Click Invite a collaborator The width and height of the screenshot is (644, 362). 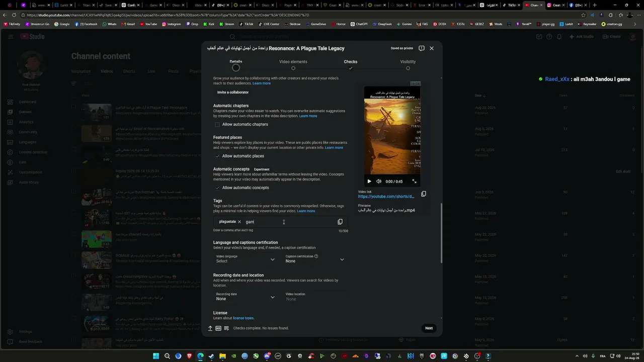point(233,93)
